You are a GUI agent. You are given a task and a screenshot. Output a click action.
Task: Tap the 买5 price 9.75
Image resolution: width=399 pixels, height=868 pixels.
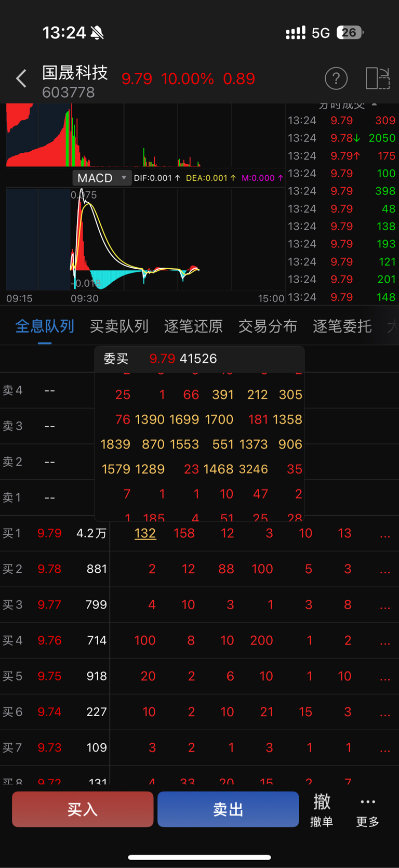(x=49, y=676)
